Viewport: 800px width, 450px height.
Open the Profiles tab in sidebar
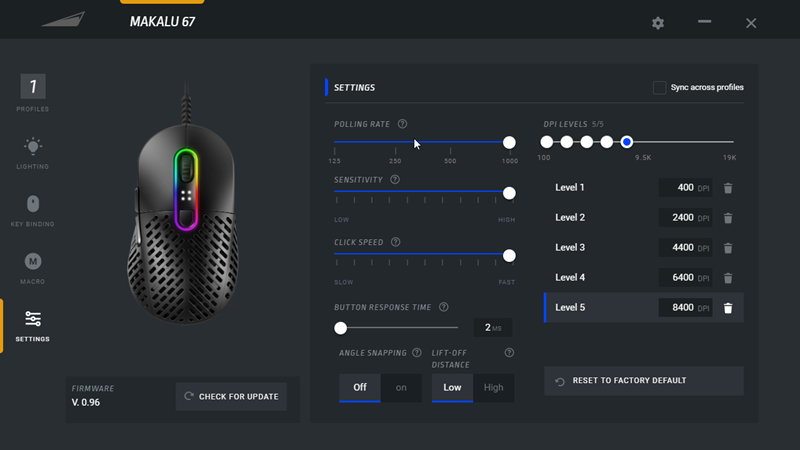click(33, 92)
